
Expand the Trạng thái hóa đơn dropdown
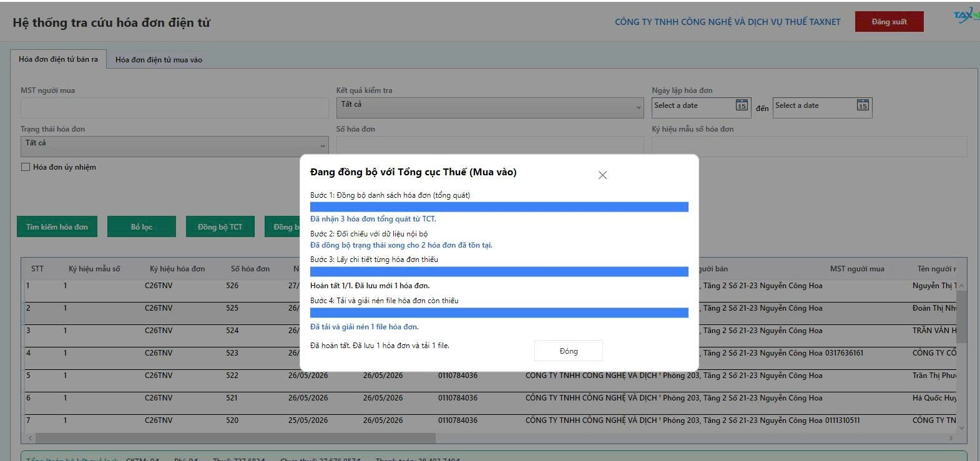(175, 146)
